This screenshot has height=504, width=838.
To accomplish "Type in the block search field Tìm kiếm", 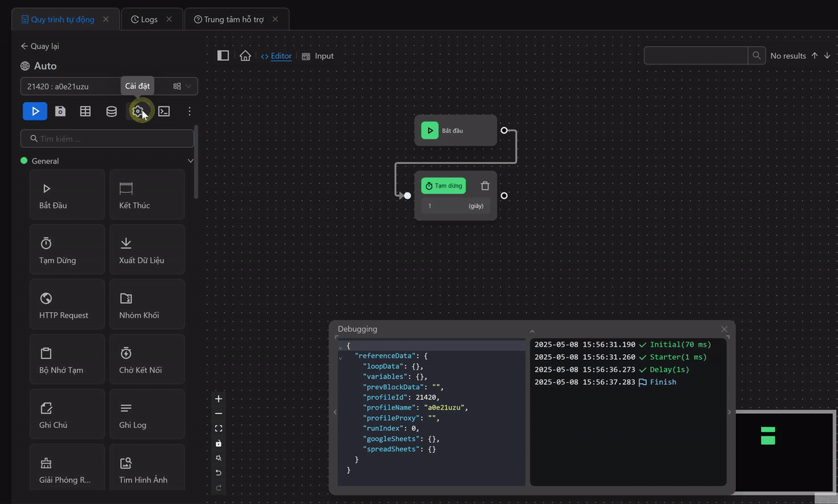I will pos(107,138).
